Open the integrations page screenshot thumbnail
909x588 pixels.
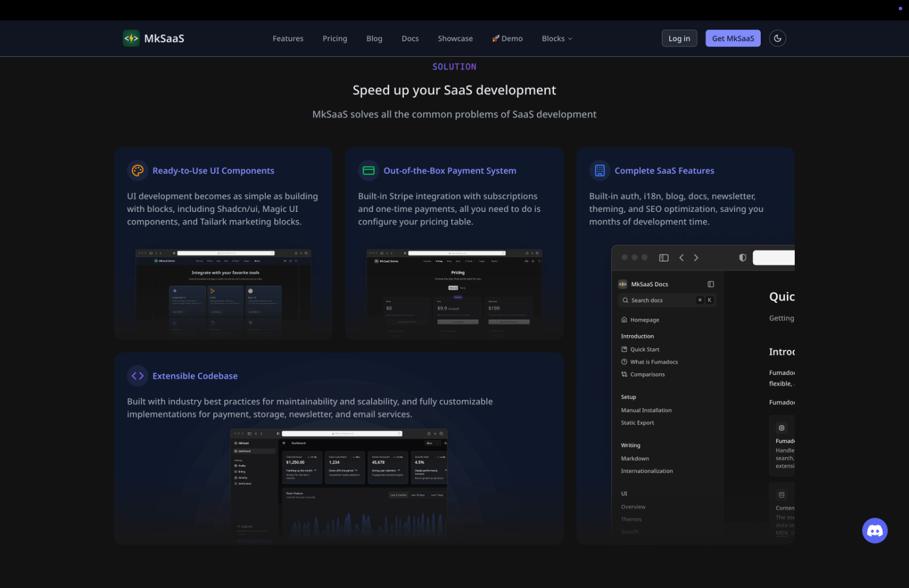tap(223, 292)
